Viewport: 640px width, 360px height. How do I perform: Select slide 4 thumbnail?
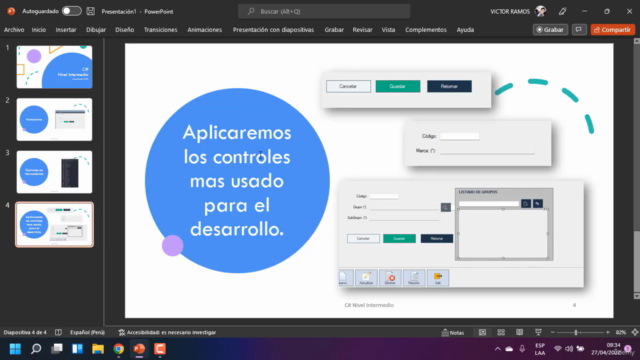point(54,224)
